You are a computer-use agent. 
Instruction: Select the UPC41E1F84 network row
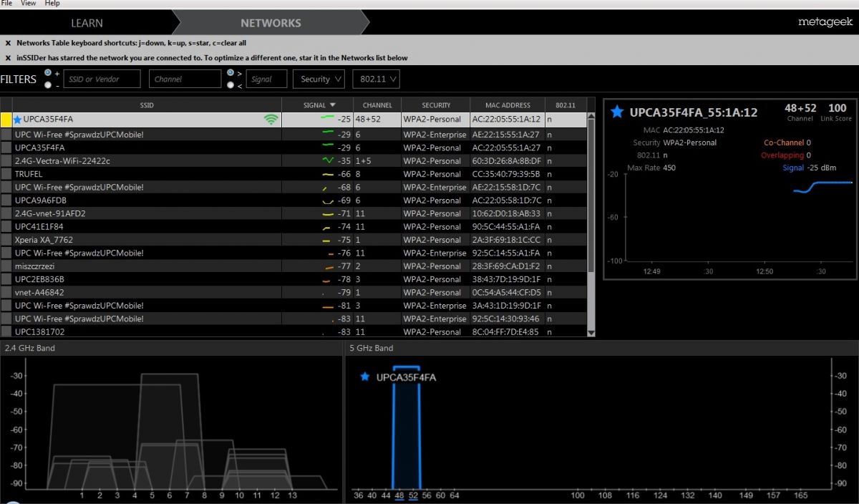tap(293, 226)
